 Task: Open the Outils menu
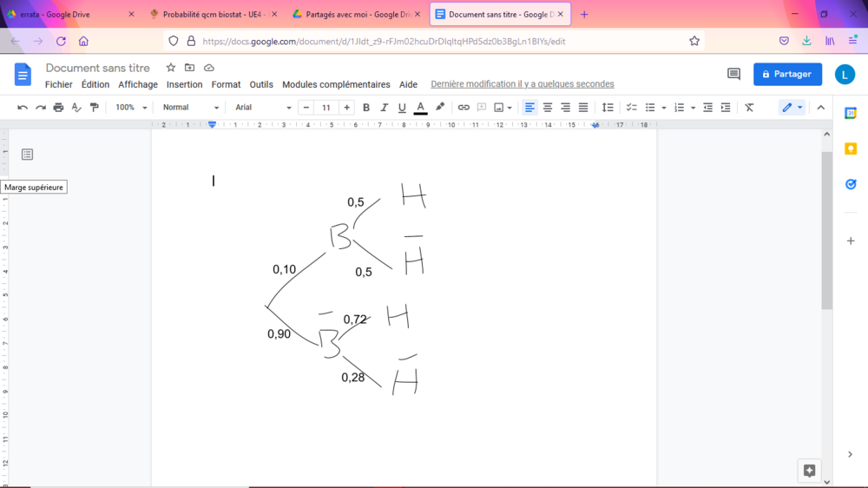261,84
